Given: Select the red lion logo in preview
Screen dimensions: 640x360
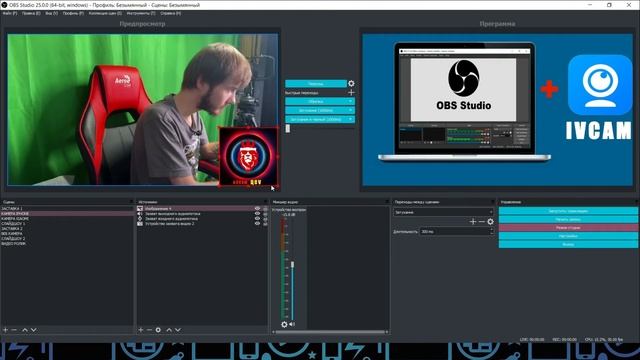Looking at the screenshot, I should [x=248, y=157].
